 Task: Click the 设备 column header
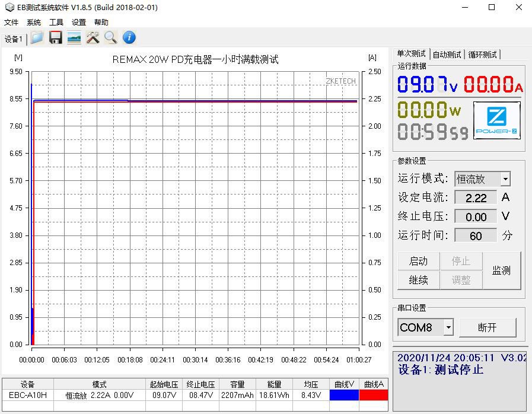(x=28, y=384)
